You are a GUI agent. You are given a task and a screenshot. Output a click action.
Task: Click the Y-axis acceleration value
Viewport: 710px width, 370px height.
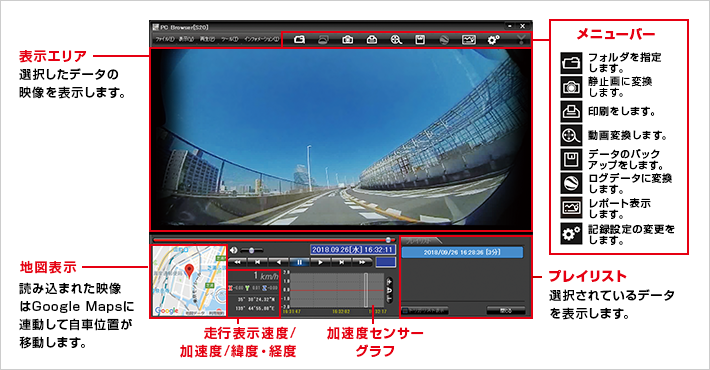point(253,288)
